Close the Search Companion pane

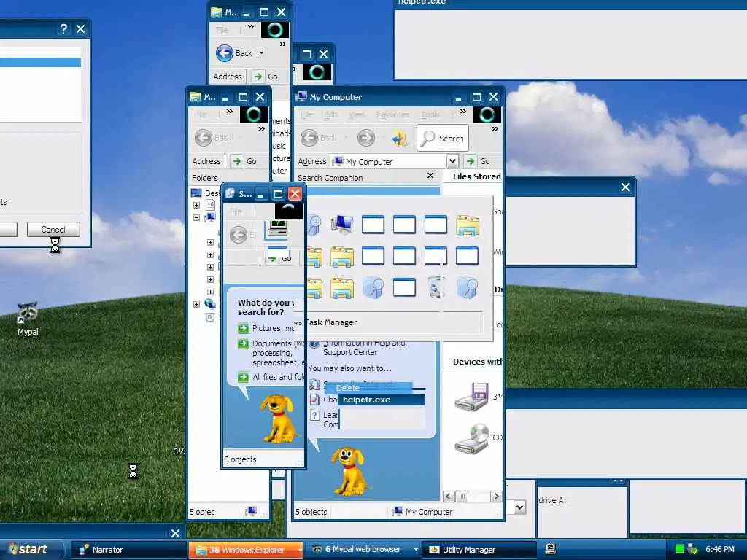click(x=430, y=176)
